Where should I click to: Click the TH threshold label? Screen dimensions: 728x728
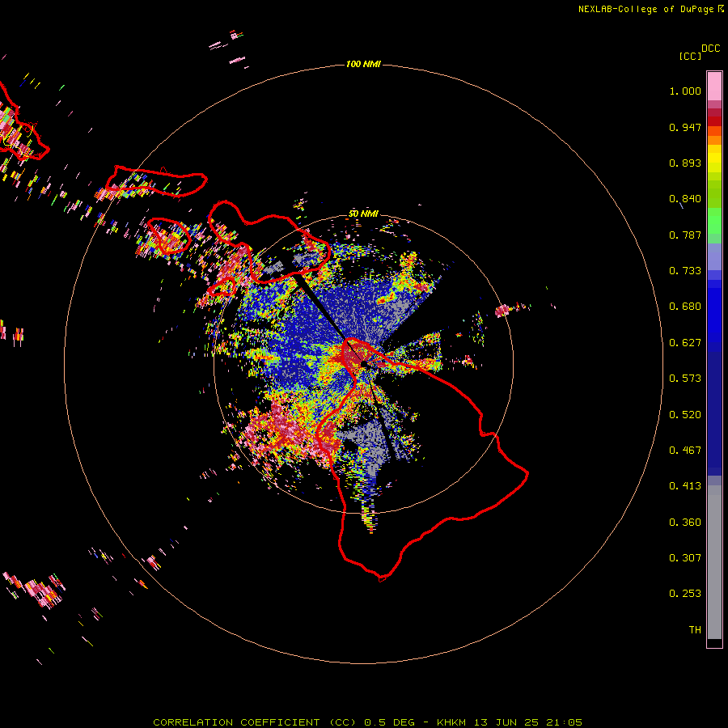695,630
